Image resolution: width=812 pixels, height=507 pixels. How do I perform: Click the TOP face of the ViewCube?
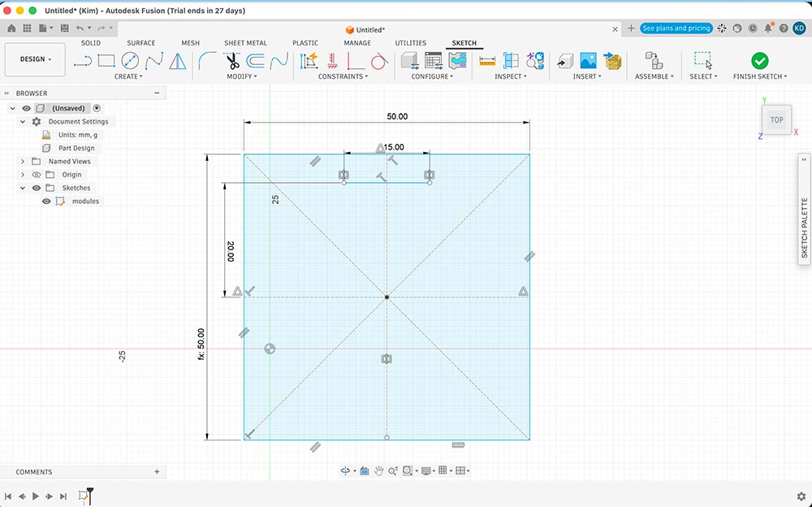(776, 119)
